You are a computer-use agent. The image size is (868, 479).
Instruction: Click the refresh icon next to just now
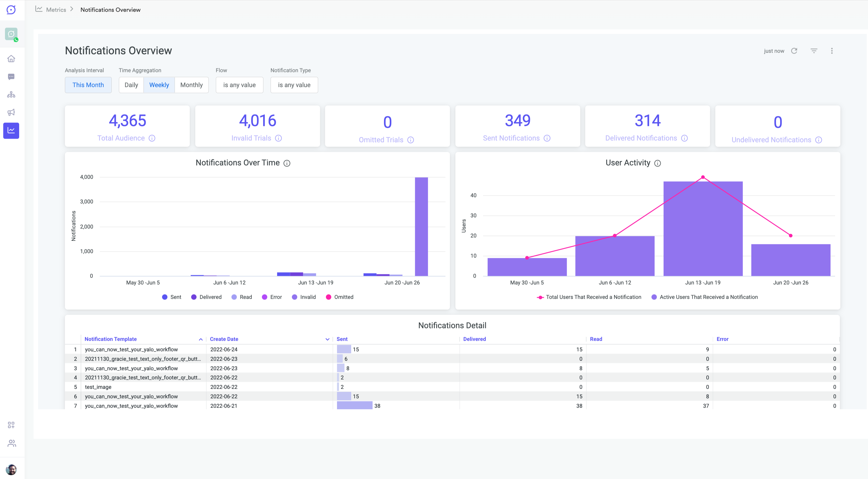(794, 51)
